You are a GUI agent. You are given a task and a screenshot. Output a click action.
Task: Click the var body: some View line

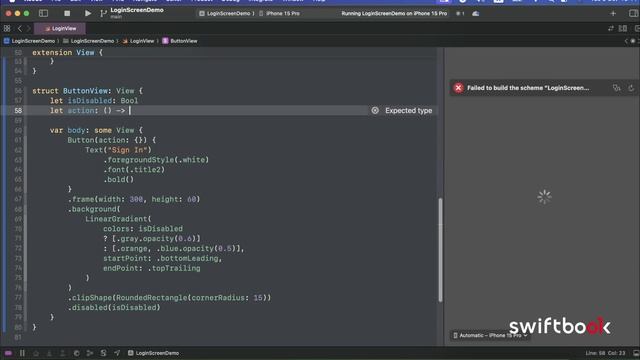click(96, 131)
